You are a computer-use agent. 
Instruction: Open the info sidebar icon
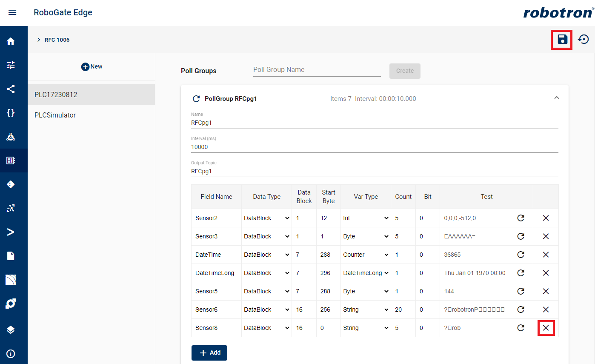click(x=11, y=354)
